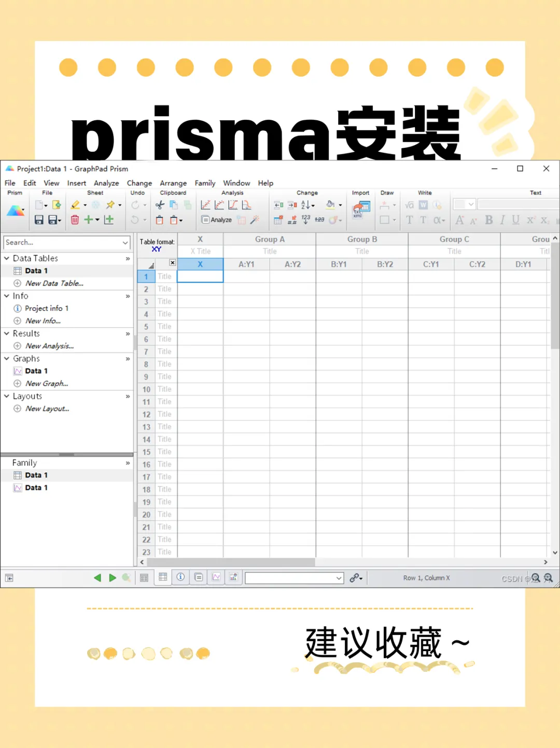The width and height of the screenshot is (560, 748).
Task: Open the Family menu
Action: pyautogui.click(x=205, y=183)
